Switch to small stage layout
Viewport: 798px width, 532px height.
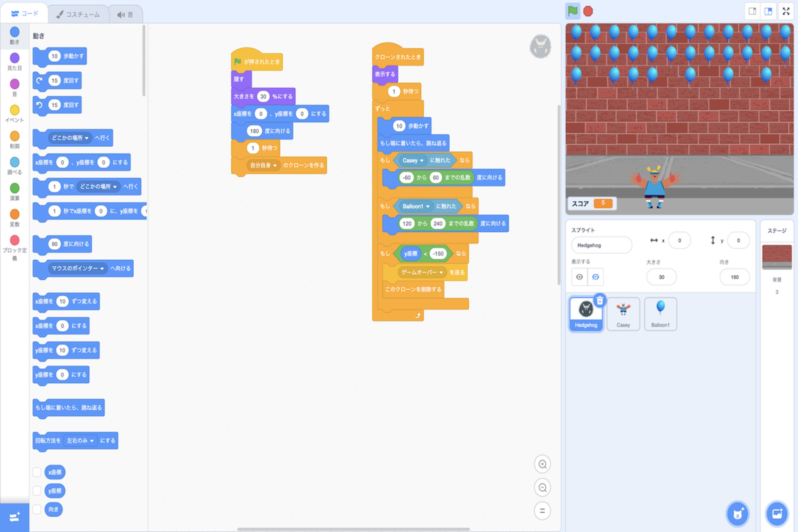(x=752, y=11)
